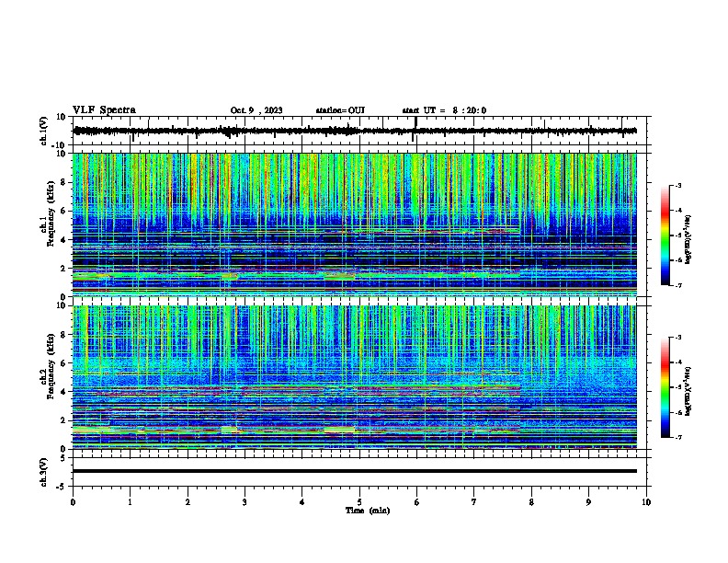Click the time axis tick label "9"
728x563 pixels.
pos(588,502)
